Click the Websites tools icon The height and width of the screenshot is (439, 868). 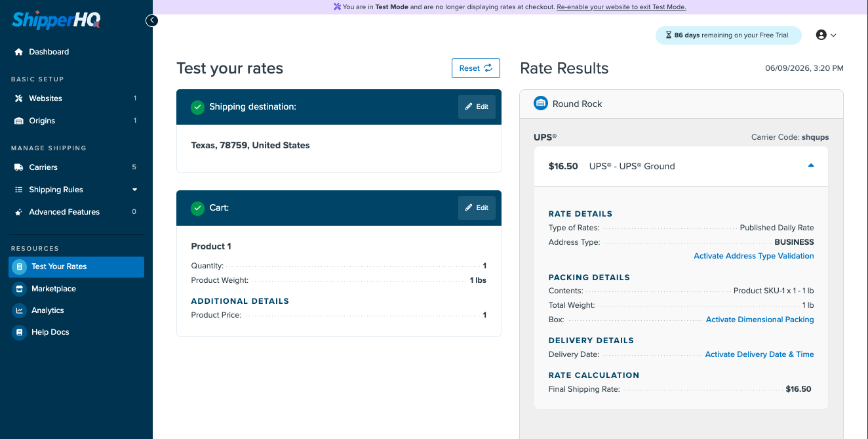(19, 98)
